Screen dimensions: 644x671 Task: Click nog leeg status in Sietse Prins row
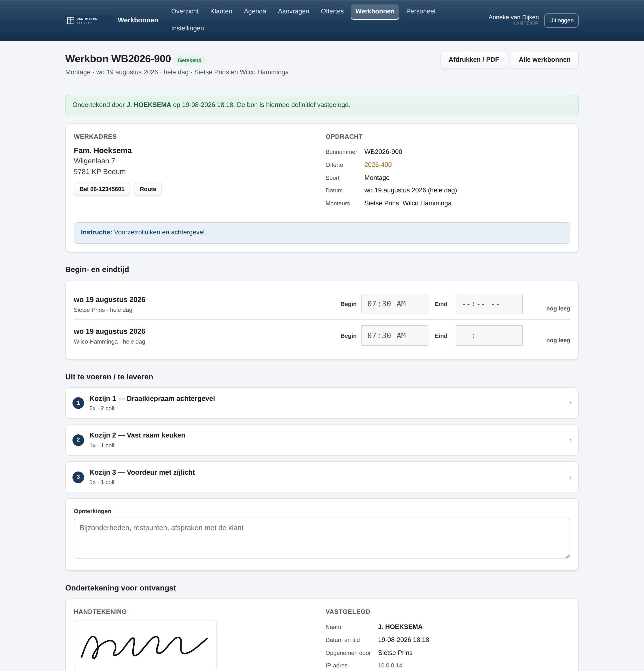[558, 308]
